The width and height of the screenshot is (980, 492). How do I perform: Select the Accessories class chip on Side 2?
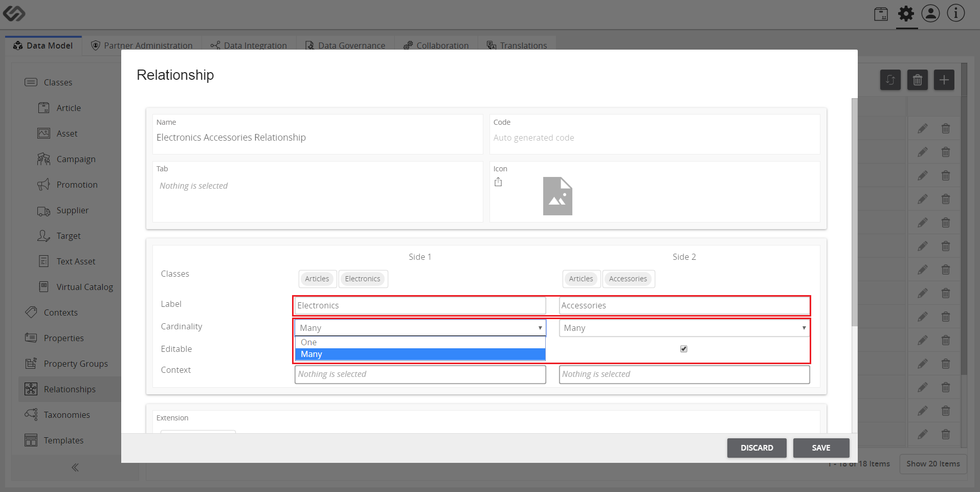coord(628,279)
